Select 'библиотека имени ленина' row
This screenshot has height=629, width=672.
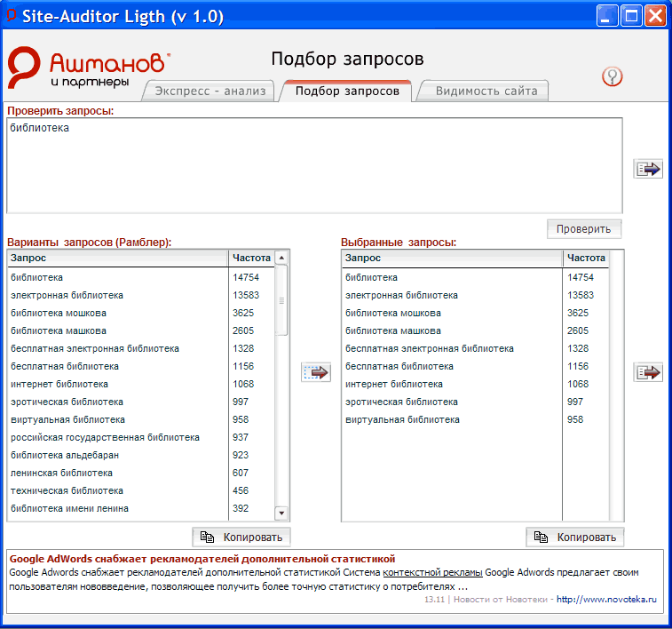(x=140, y=508)
